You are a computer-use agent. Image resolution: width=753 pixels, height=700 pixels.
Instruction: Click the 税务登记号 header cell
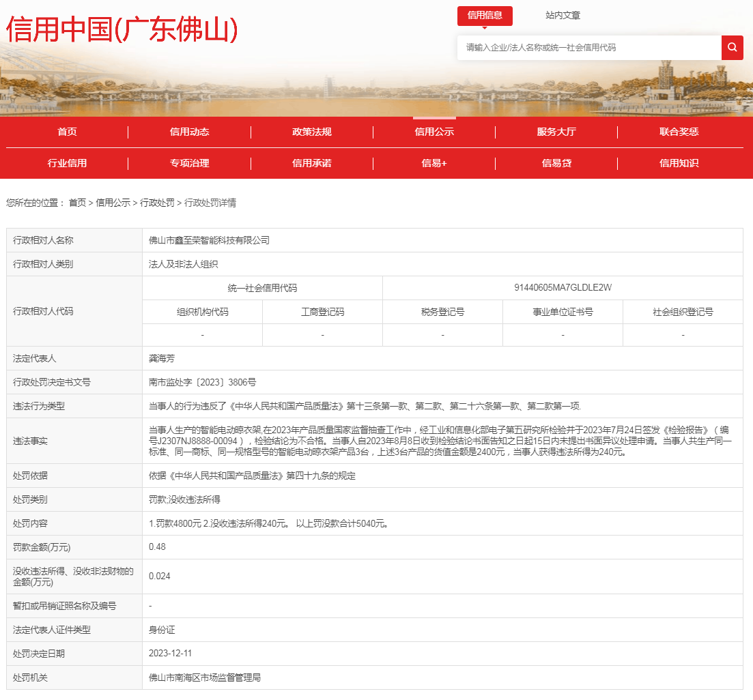coord(442,312)
